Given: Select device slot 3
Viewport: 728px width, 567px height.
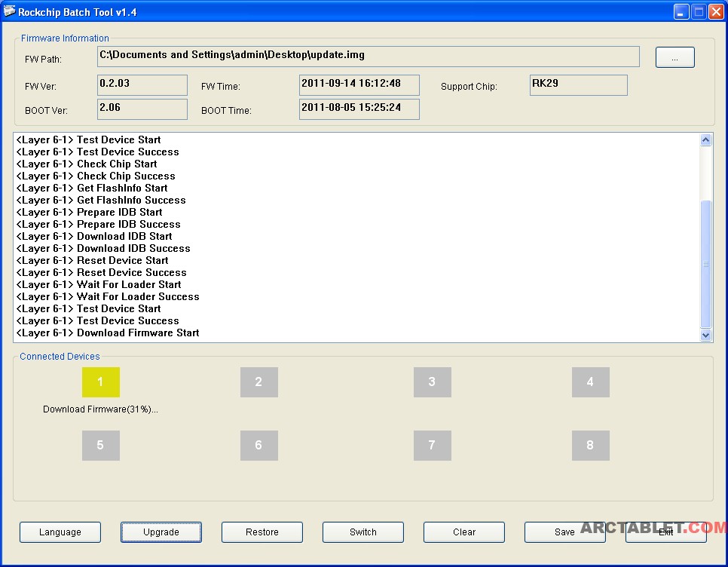Looking at the screenshot, I should 433,382.
